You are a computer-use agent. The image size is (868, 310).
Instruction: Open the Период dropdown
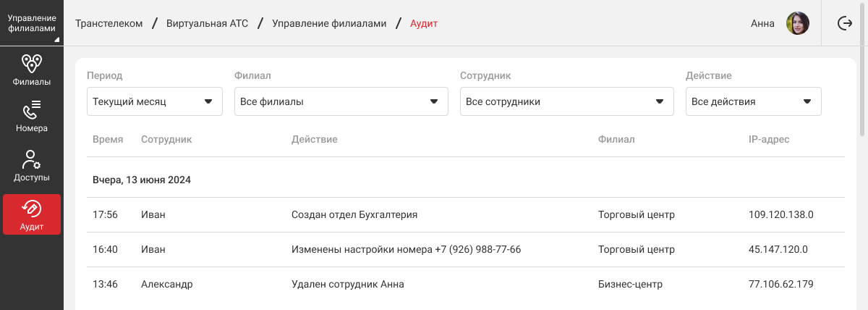(x=154, y=101)
